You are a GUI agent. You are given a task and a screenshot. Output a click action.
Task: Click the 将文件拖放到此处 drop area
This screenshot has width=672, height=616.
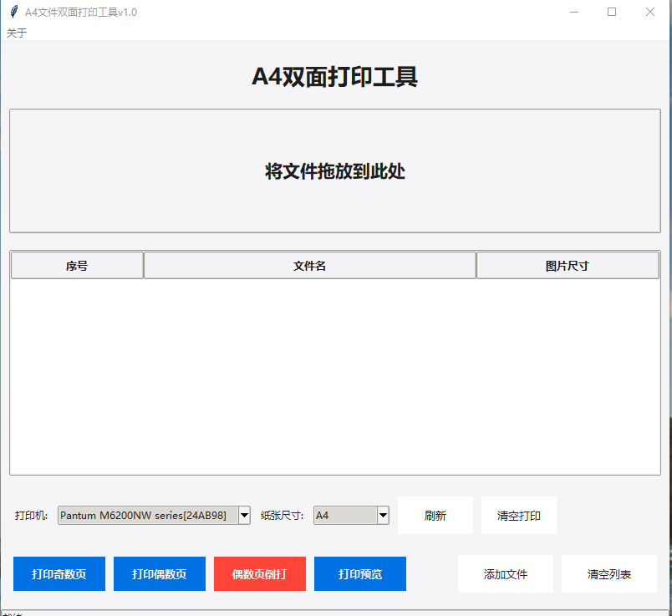334,171
